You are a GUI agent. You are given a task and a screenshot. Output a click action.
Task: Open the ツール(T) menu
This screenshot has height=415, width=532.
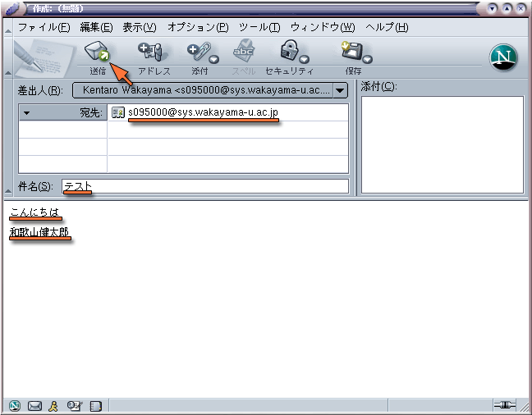[259, 27]
